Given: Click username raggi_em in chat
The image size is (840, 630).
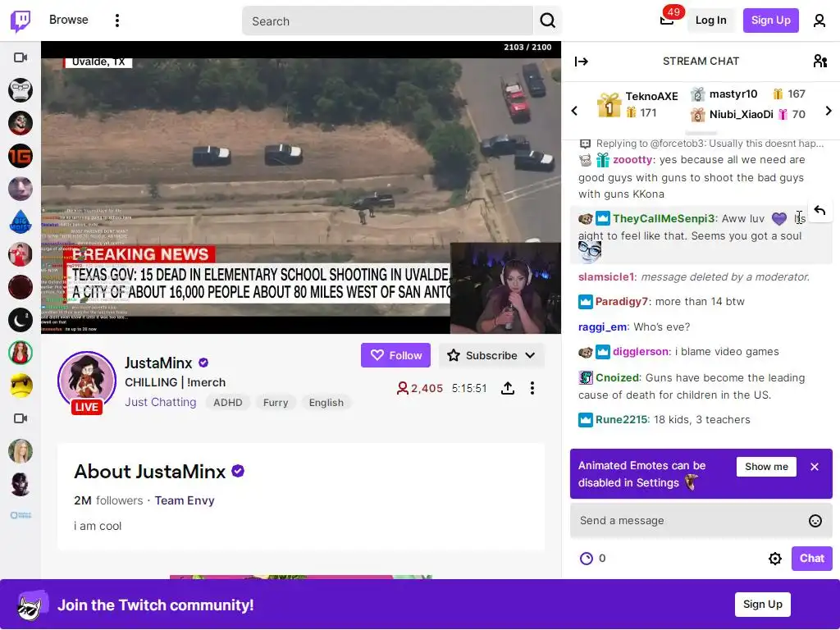Looking at the screenshot, I should coord(603,326).
